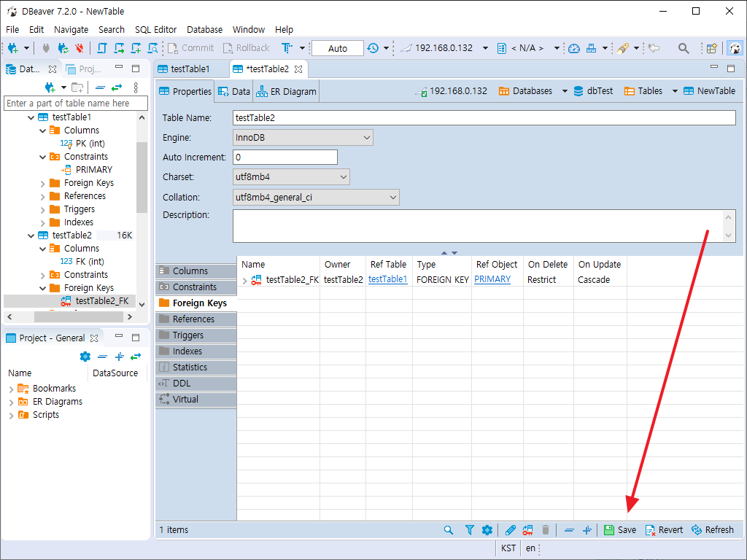The height and width of the screenshot is (560, 747).
Task: Click the Reconnect icon in the main toolbar
Action: click(x=63, y=48)
